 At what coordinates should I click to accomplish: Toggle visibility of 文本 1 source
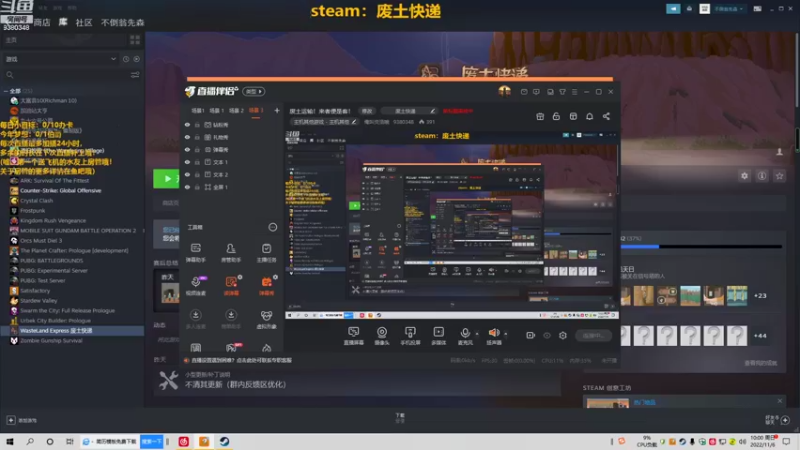[x=187, y=162]
